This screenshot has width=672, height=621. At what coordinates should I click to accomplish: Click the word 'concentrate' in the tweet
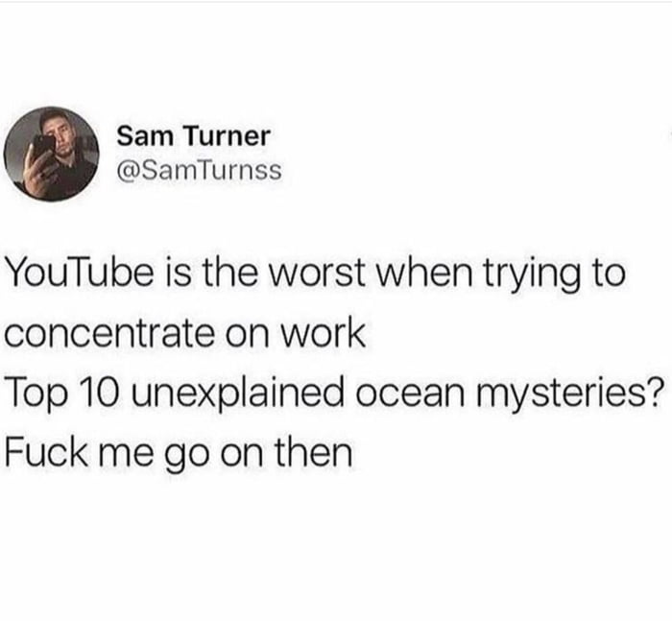pos(108,333)
